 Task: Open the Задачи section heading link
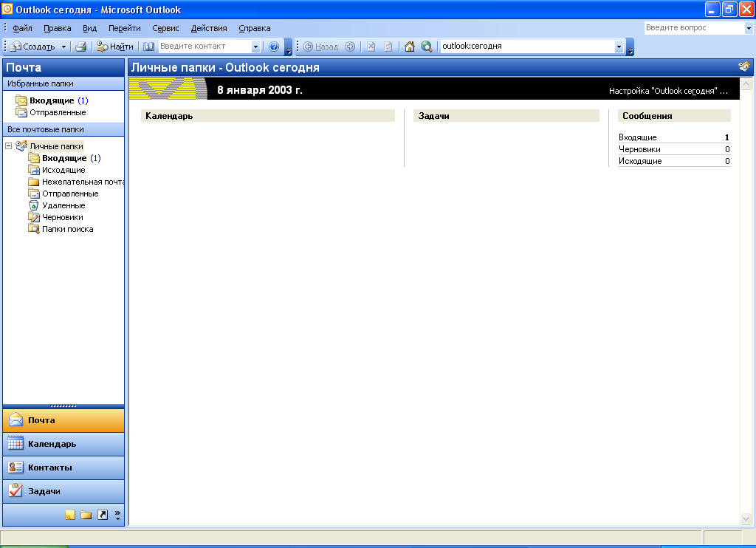coord(433,116)
